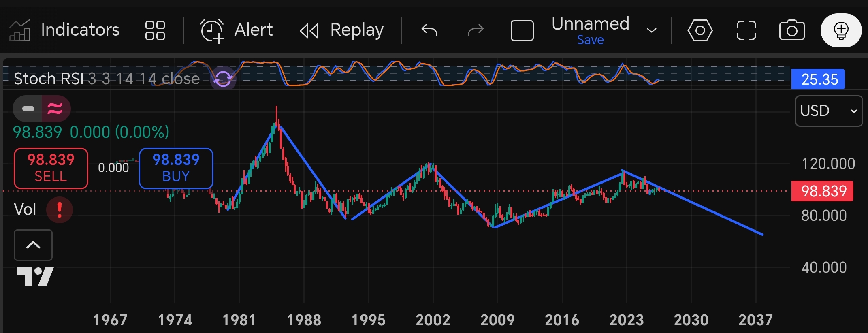Click the 2030 time axis label

(691, 320)
